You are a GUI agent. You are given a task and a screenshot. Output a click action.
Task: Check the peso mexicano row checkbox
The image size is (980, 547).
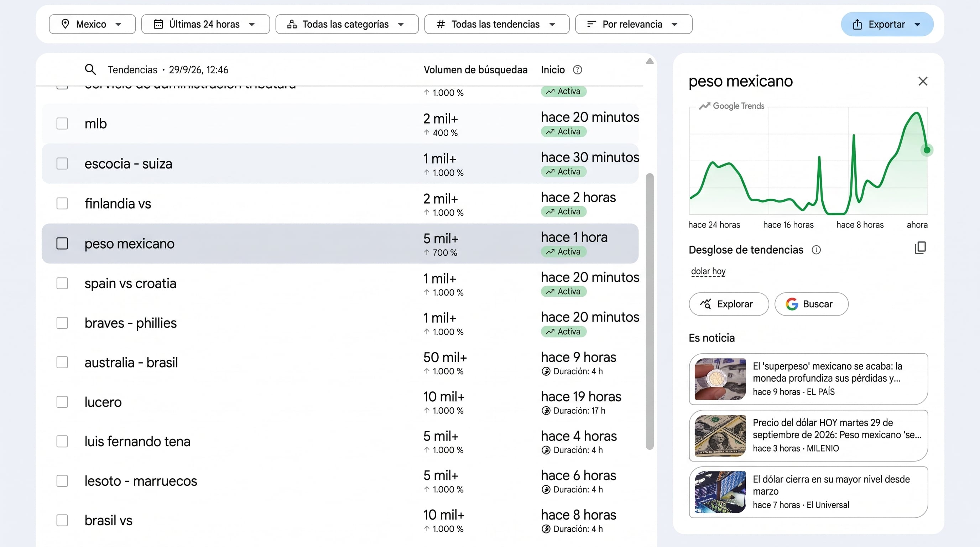coord(62,244)
